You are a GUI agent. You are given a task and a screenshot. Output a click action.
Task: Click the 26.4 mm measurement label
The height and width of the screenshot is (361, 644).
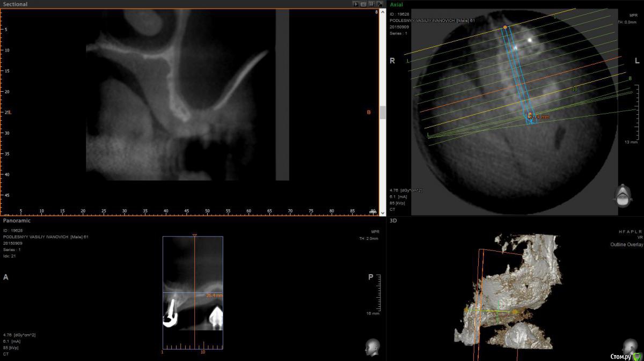[214, 295]
